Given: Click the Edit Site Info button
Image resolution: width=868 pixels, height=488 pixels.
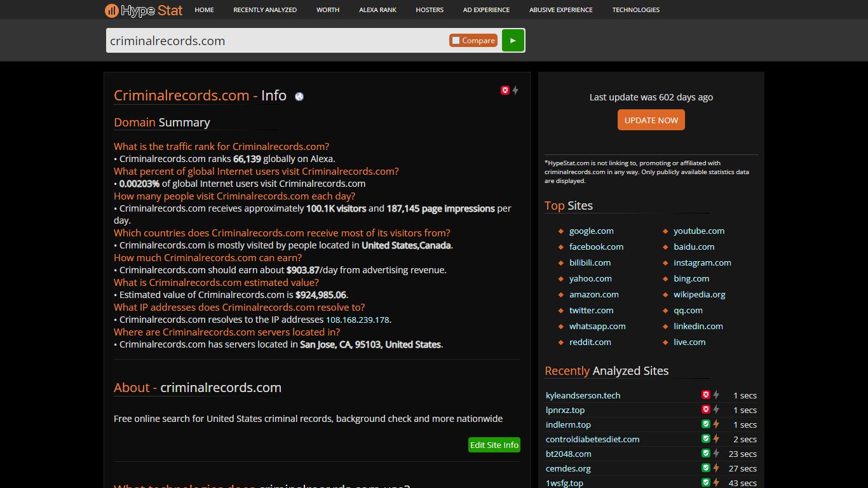Looking at the screenshot, I should tap(494, 445).
